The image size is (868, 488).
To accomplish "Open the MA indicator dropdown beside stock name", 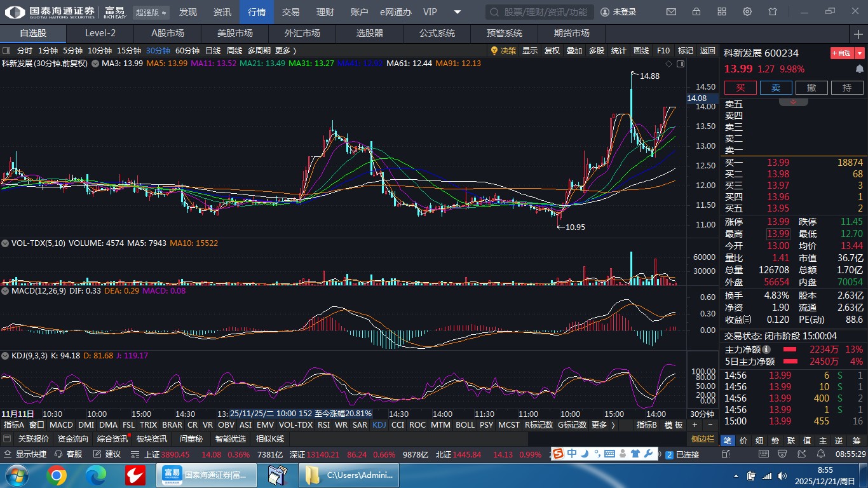I will coord(95,64).
